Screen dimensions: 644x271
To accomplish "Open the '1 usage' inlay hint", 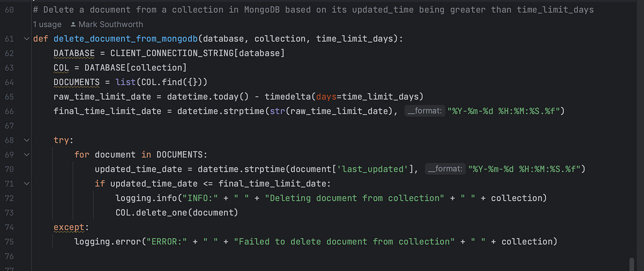I will click(48, 24).
